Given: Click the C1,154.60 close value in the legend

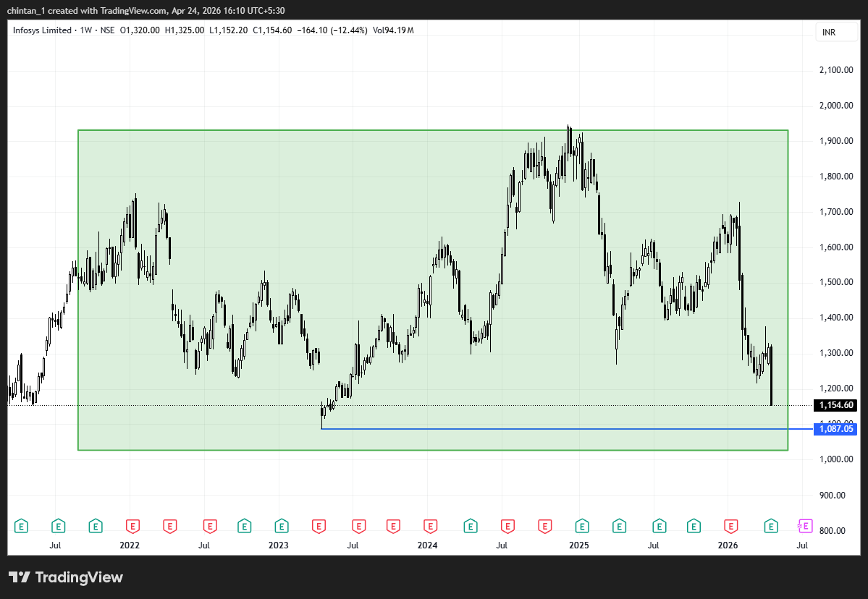Looking at the screenshot, I should (272, 30).
